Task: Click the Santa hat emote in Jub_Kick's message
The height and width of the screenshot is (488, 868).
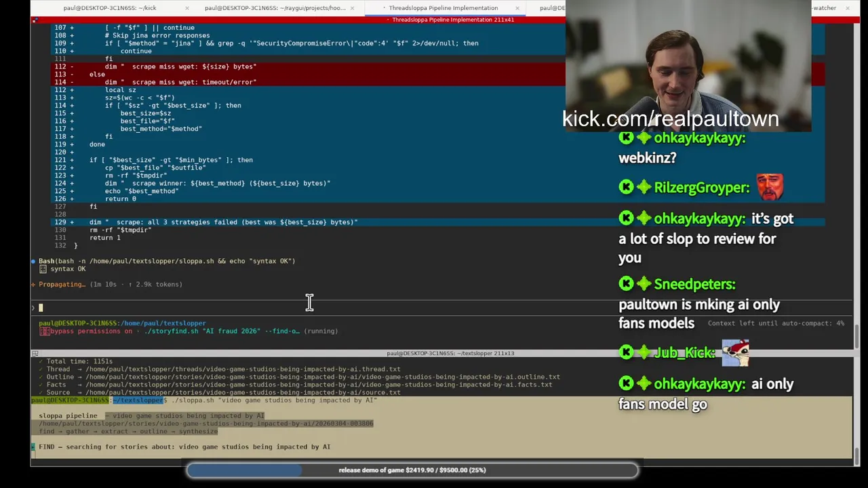Action: pos(735,352)
